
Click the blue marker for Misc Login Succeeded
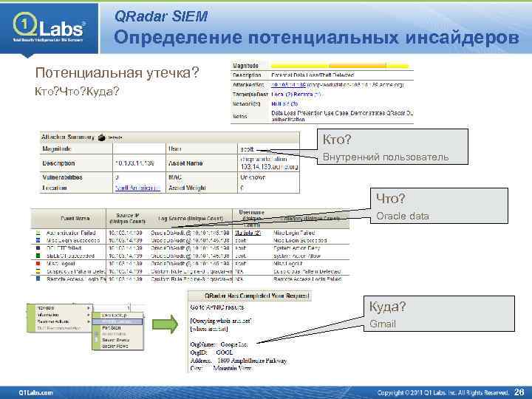click(38, 240)
